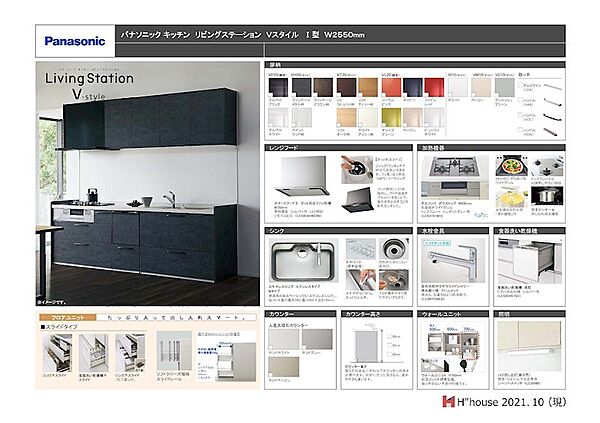
Task: Click the under-cabinet LED lighting image
Action: [x=530, y=346]
